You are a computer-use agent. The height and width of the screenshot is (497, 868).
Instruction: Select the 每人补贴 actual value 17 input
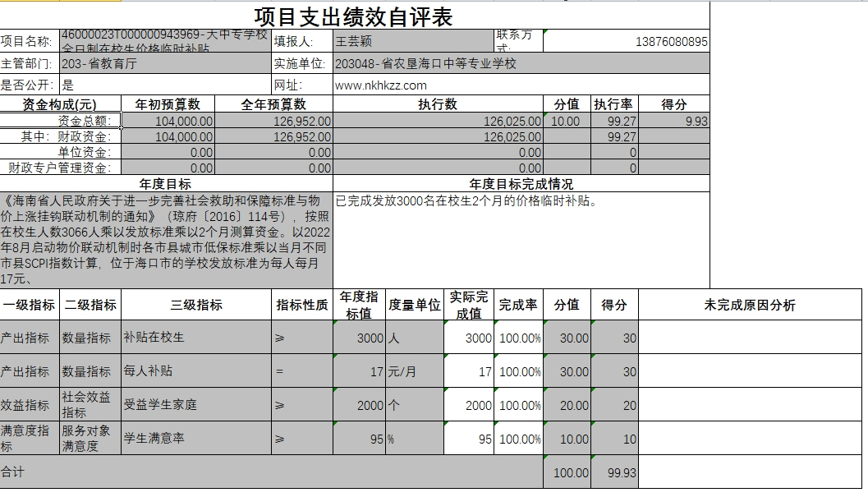[x=468, y=371]
